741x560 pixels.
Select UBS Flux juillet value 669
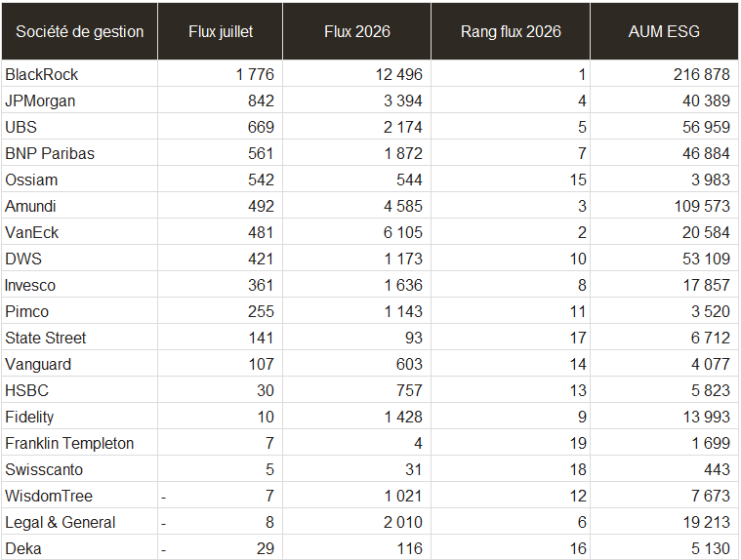coord(261,127)
